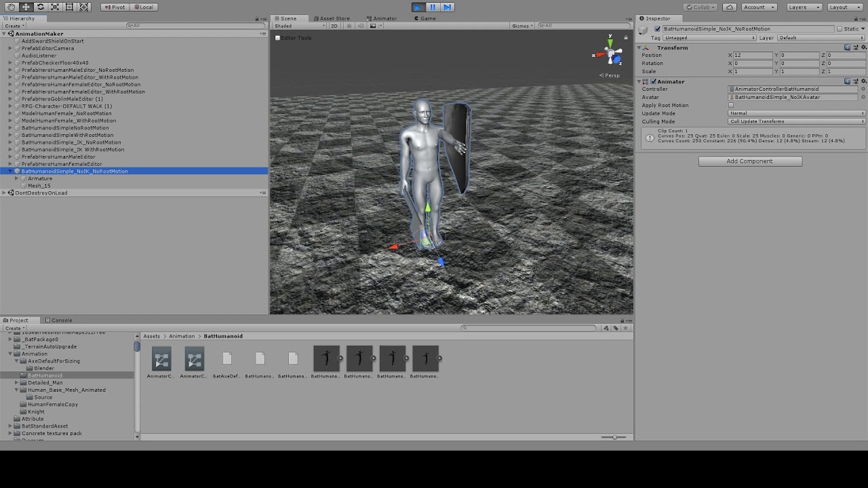
Task: Select the Rotate tool
Action: coord(40,7)
